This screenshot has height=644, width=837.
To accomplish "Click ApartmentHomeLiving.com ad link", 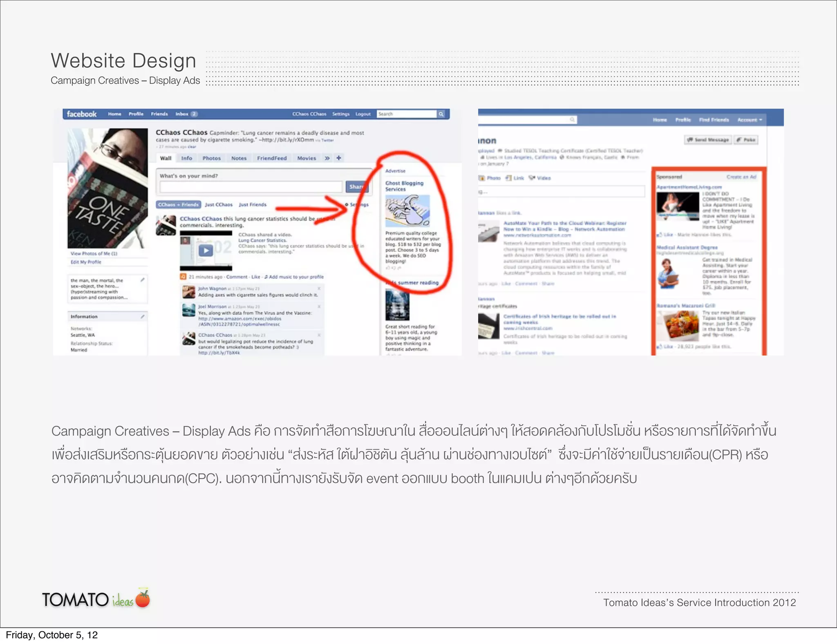I will point(689,187).
